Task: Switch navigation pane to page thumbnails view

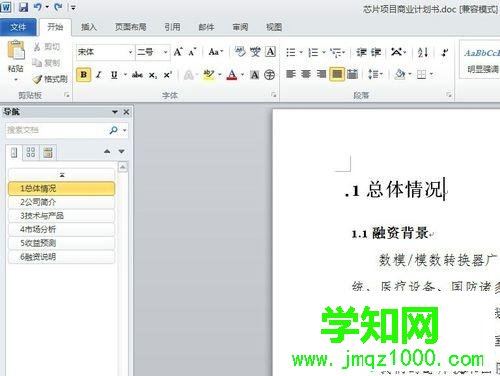Action: click(31, 152)
